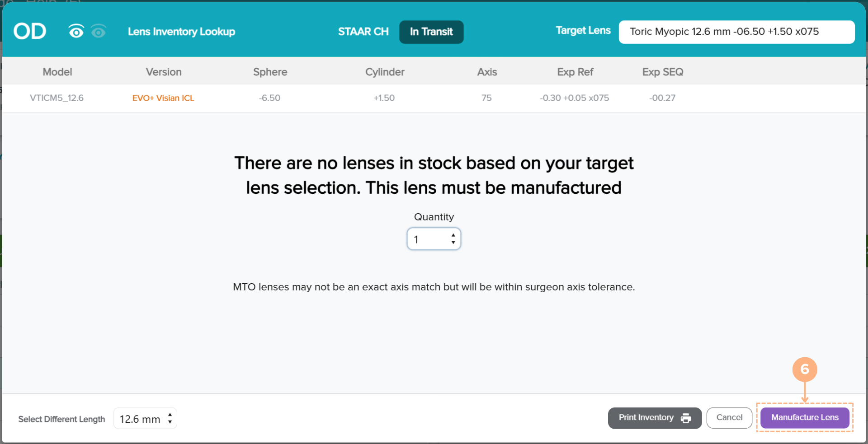Screen dimensions: 868x444
Task: Click the Cylinder column header
Action: (385, 72)
